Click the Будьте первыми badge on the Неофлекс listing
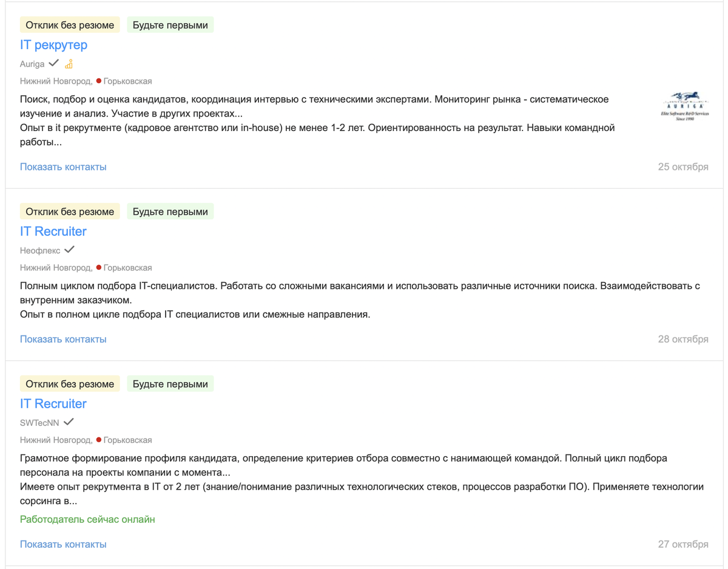 pyautogui.click(x=170, y=211)
